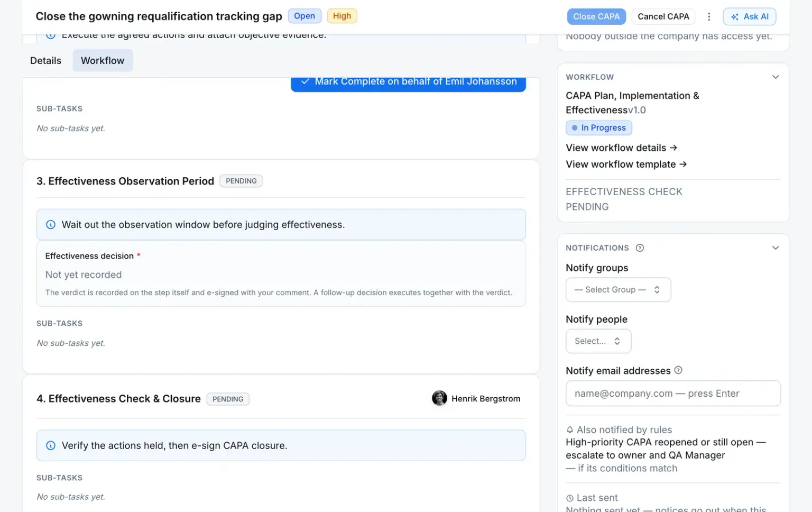Click the Cancel CAPA button
Viewport: 812px width, 512px height.
(x=663, y=17)
